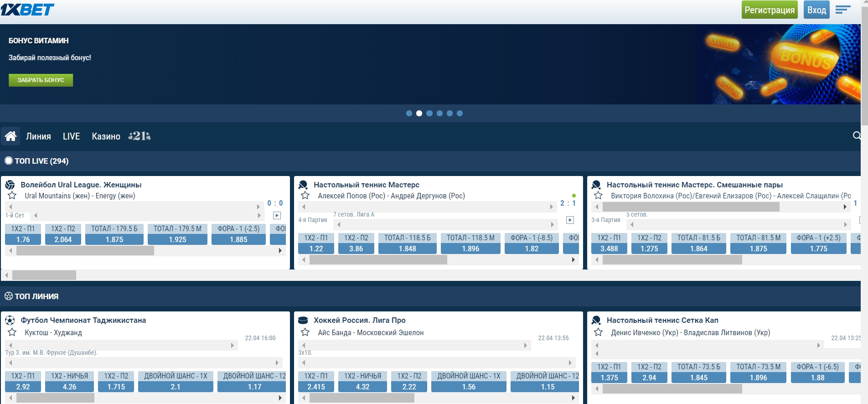Open video stream for Ural Mountains match

(x=277, y=215)
